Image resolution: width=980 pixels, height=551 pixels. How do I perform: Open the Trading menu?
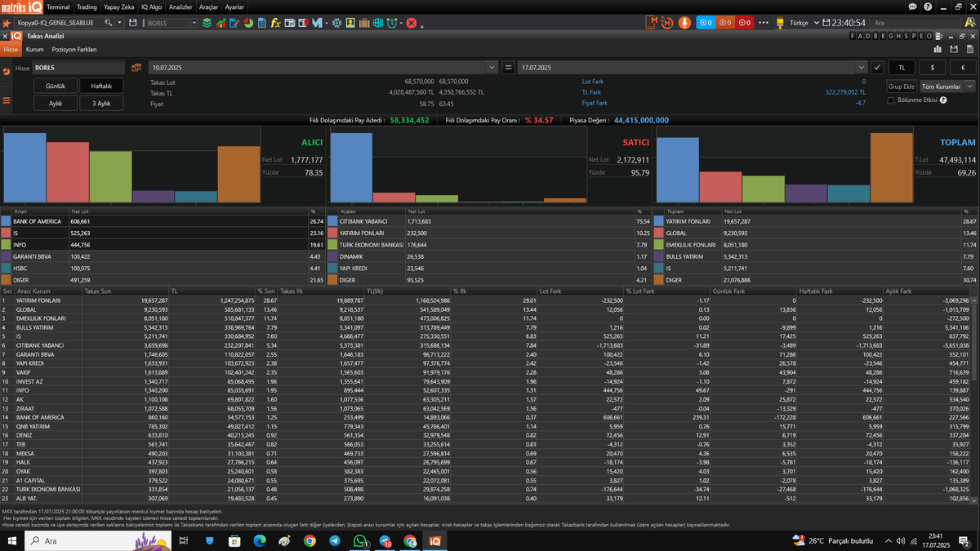point(87,7)
